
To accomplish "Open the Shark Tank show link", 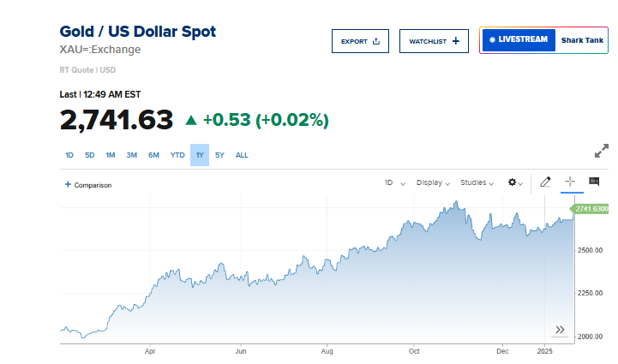I will [582, 40].
